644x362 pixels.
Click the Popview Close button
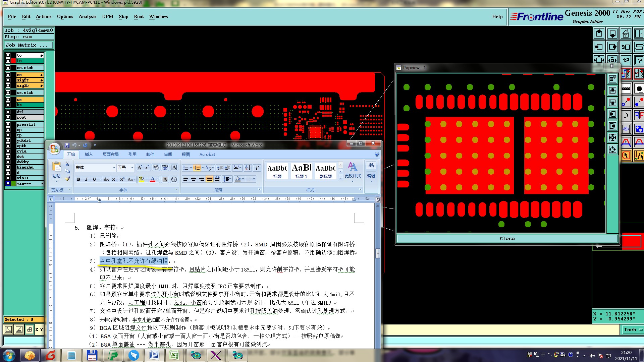(x=507, y=238)
